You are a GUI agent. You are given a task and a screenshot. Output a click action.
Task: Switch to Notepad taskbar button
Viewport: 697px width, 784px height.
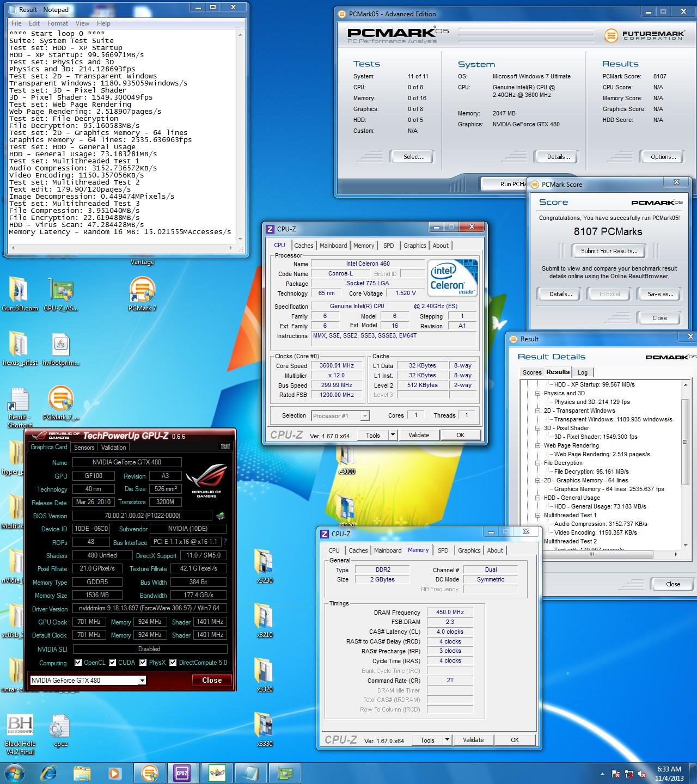click(250, 773)
